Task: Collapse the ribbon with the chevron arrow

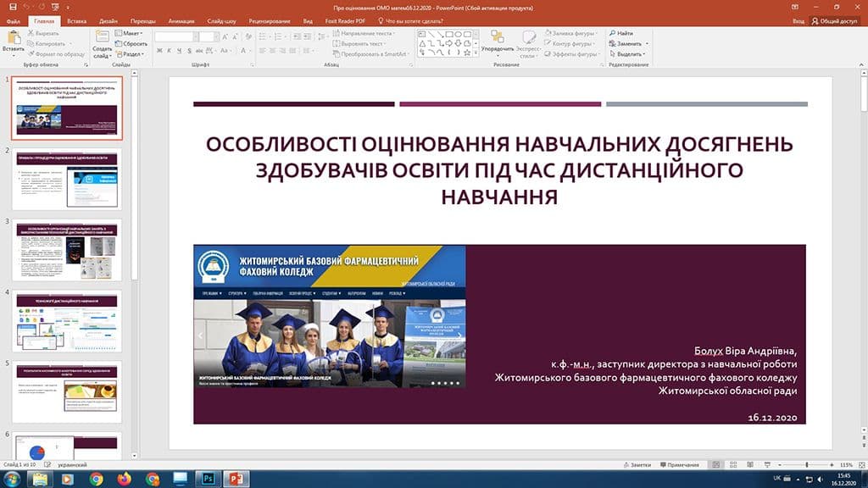Action: [861, 64]
